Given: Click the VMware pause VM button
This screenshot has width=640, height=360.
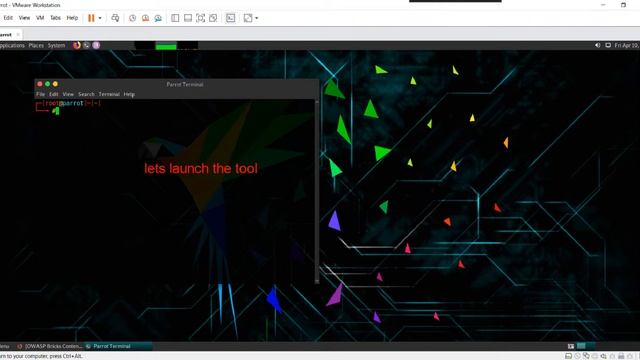Looking at the screenshot, I should [91, 18].
